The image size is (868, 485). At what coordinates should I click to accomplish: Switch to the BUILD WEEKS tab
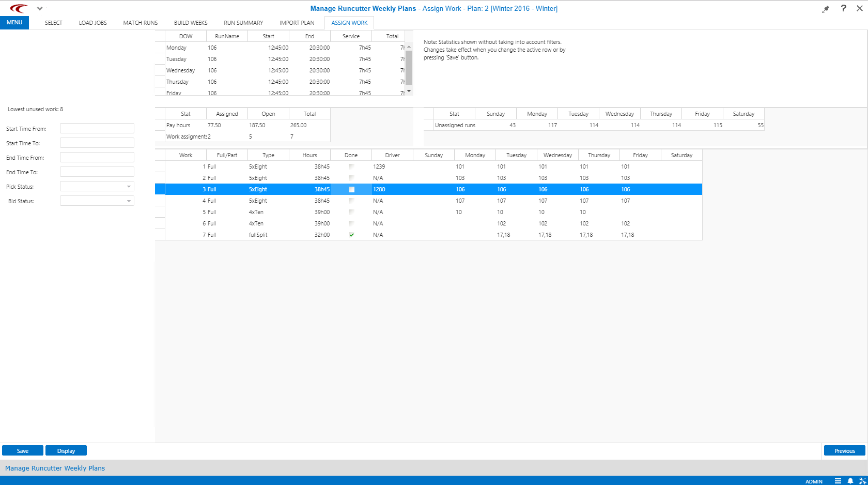click(191, 23)
